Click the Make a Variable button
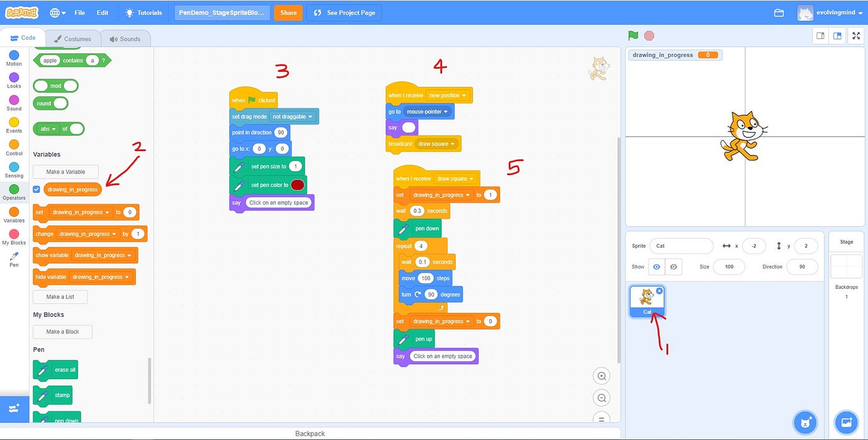Image resolution: width=868 pixels, height=440 pixels. pyautogui.click(x=65, y=171)
